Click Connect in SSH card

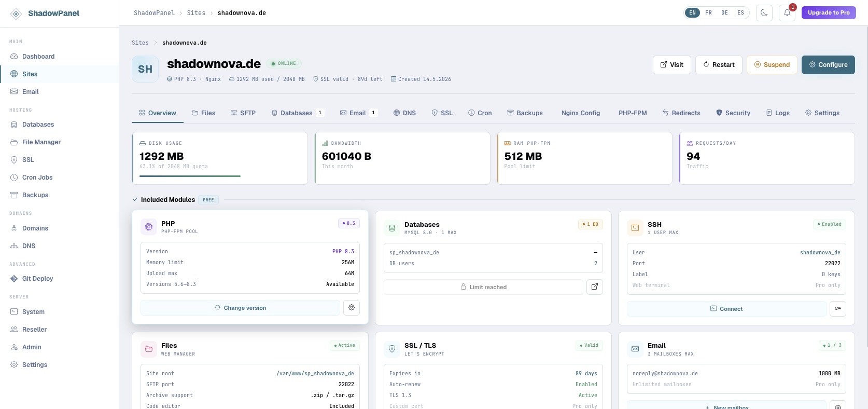coord(726,309)
